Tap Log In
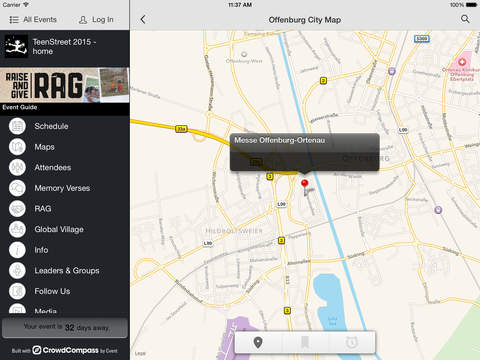 point(97,20)
